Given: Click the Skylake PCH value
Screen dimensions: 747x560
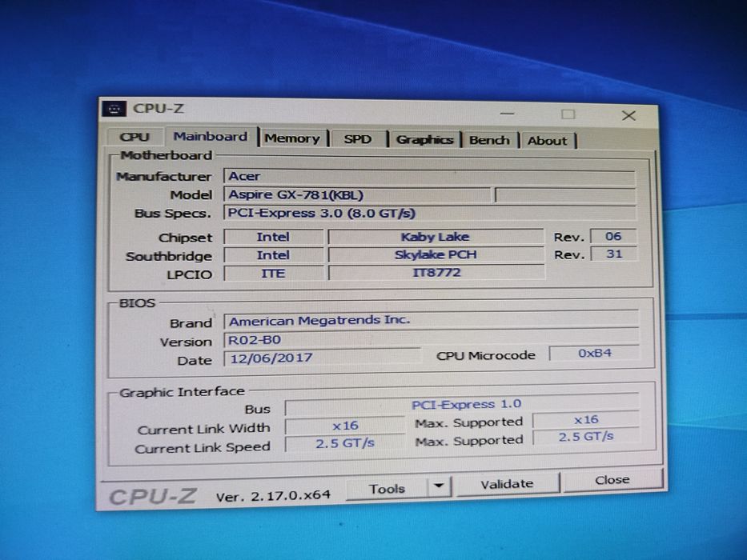Looking at the screenshot, I should 436,254.
